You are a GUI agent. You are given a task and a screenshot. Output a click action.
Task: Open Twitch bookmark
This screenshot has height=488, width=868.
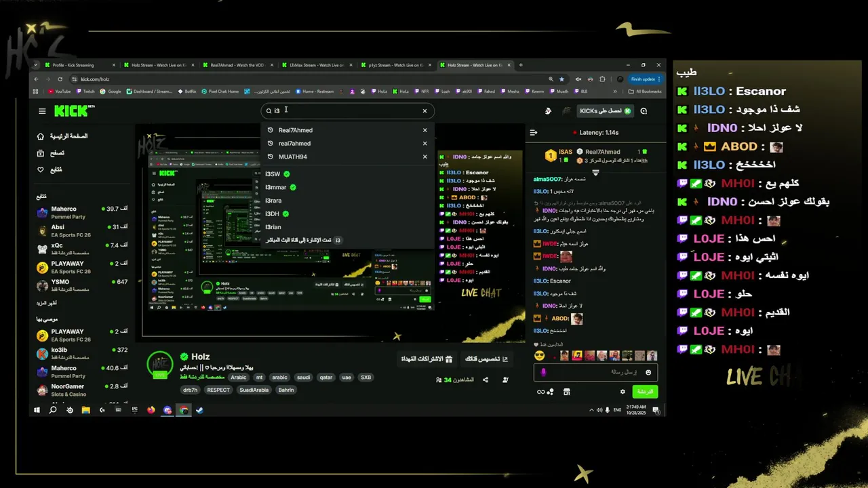point(85,91)
